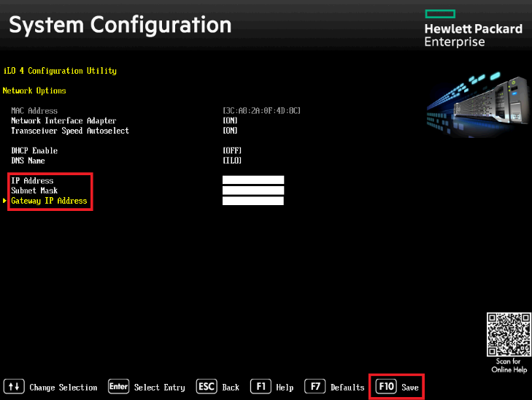Select the DNS Name entry

click(x=28, y=161)
